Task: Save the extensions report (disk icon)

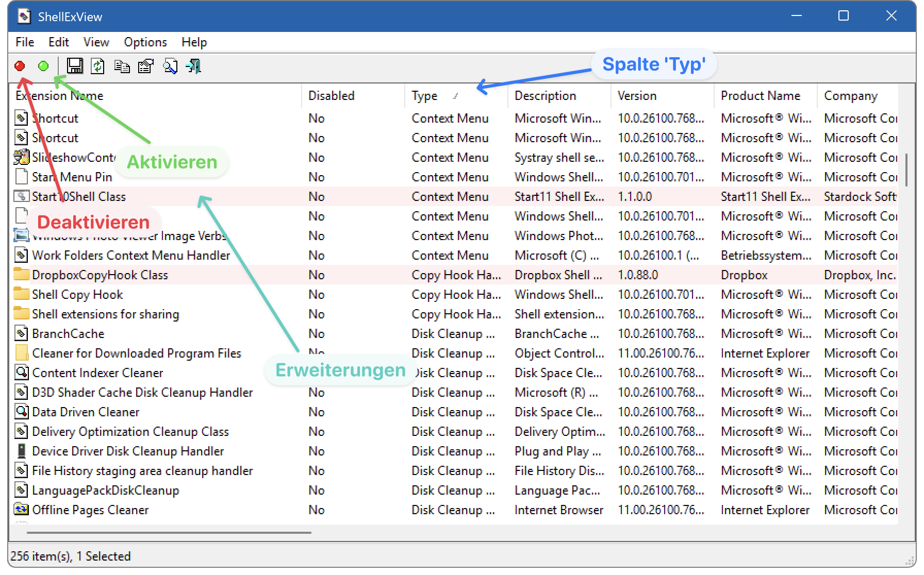Action: (x=75, y=66)
